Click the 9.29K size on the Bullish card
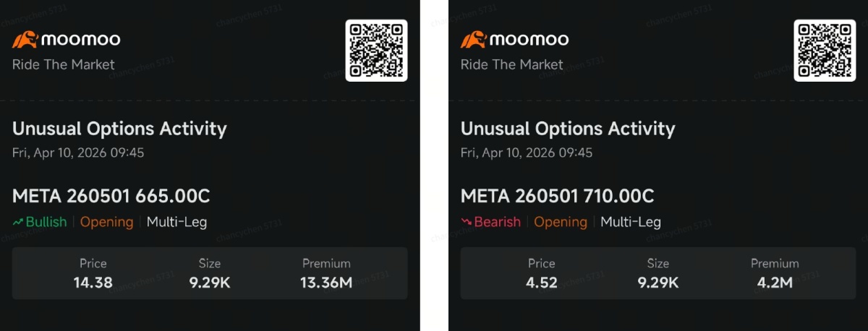The width and height of the screenshot is (868, 331). tap(210, 283)
